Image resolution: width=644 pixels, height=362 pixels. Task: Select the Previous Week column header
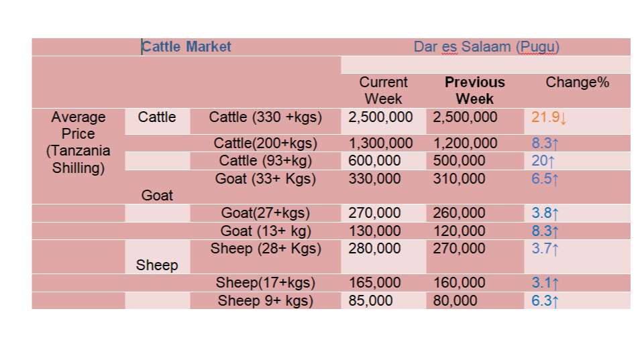point(475,90)
